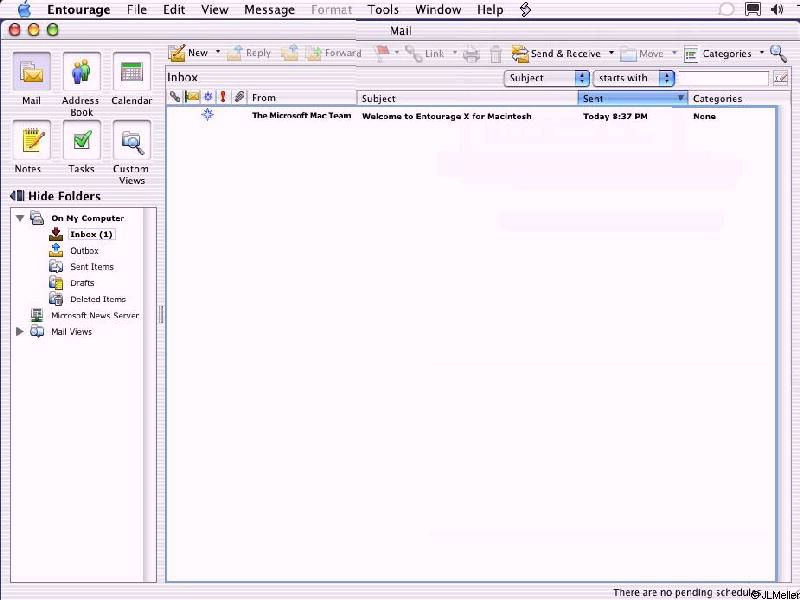Open the Calendar view
This screenshot has height=600, width=800.
point(132,79)
